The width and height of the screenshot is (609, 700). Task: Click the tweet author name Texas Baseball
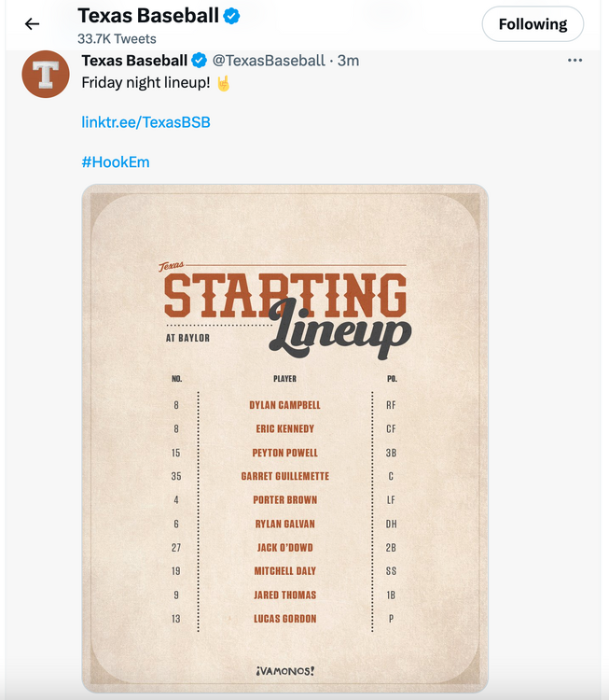click(134, 61)
